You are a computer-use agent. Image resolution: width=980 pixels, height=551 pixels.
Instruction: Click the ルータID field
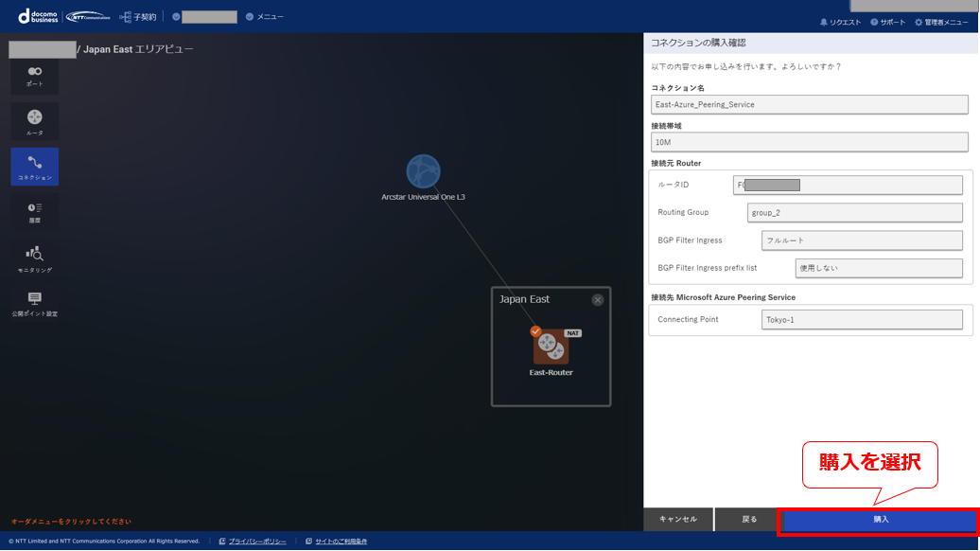coord(848,186)
